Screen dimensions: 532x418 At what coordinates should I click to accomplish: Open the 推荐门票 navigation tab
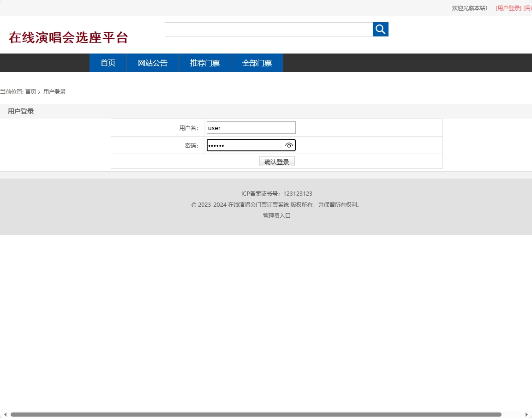coord(204,63)
